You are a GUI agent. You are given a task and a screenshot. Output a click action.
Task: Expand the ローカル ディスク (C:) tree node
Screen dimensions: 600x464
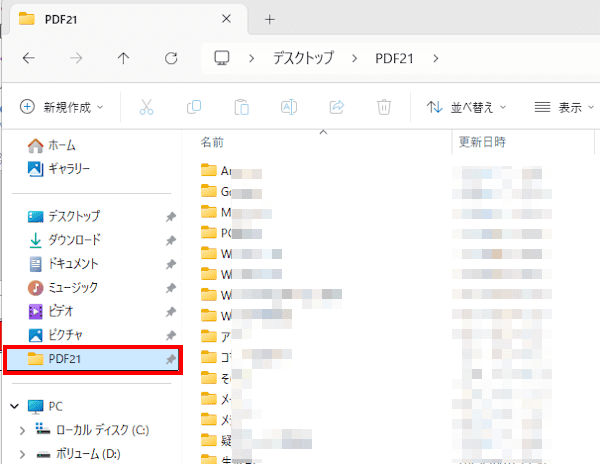point(22,430)
